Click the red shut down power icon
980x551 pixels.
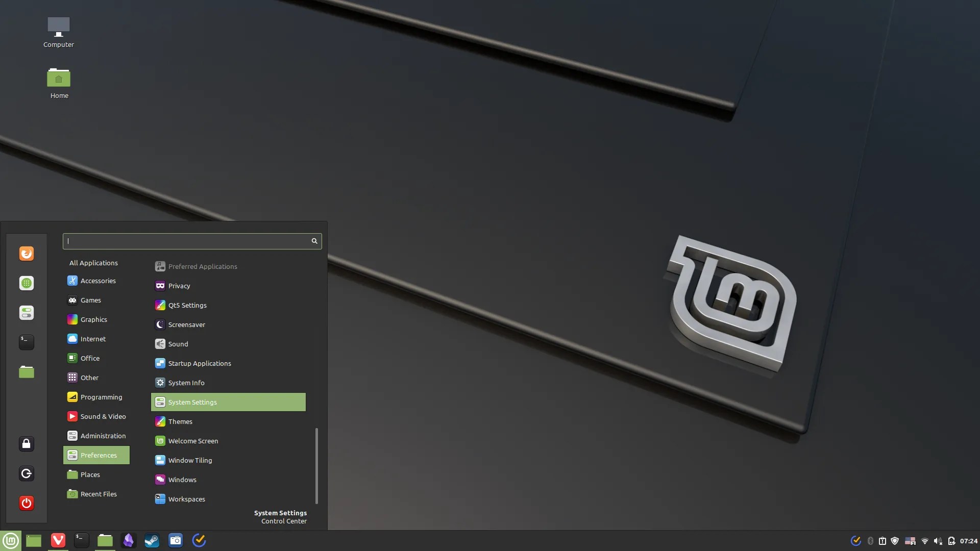[27, 503]
